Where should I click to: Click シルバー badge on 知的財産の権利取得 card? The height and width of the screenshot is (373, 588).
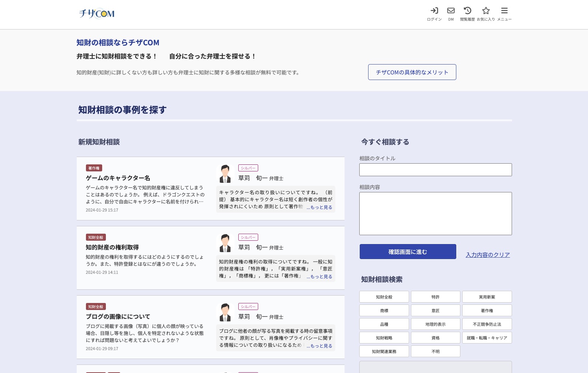pos(248,237)
